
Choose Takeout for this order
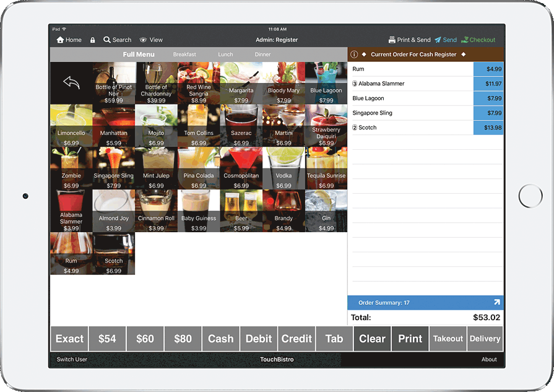click(448, 339)
